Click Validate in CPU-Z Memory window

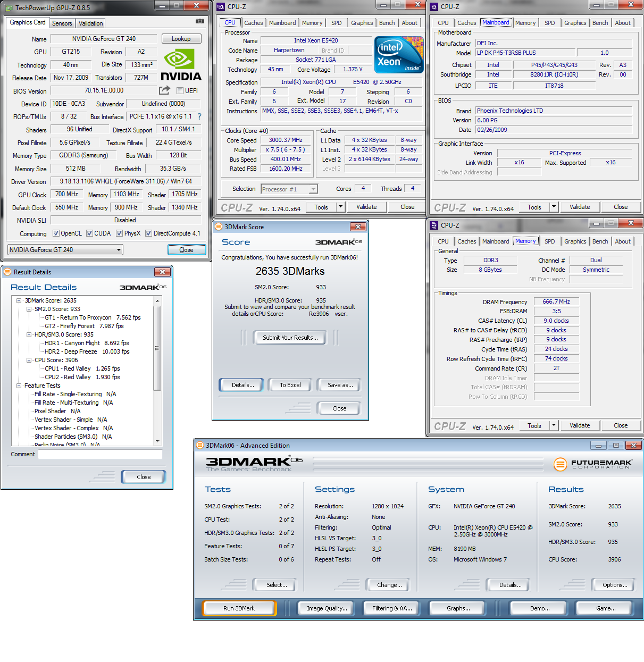(x=580, y=425)
